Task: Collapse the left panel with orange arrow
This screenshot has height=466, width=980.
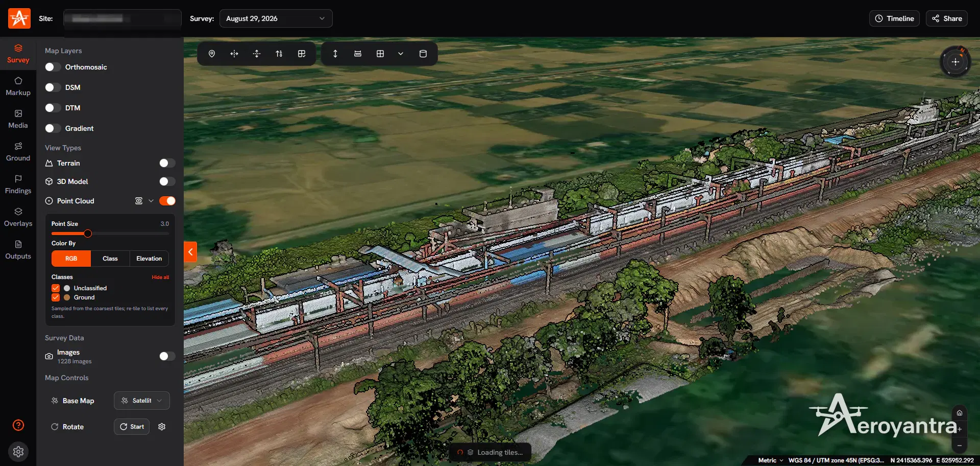Action: [190, 251]
